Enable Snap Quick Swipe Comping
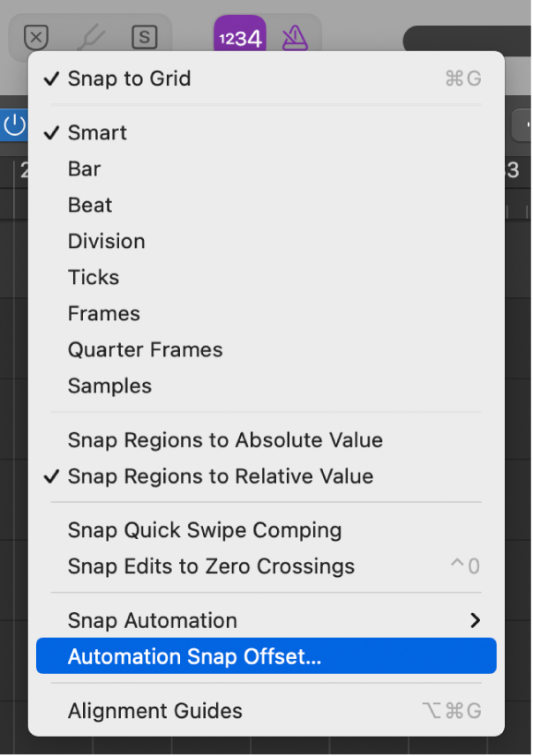Screen dimensions: 533x756 pyautogui.click(x=204, y=530)
